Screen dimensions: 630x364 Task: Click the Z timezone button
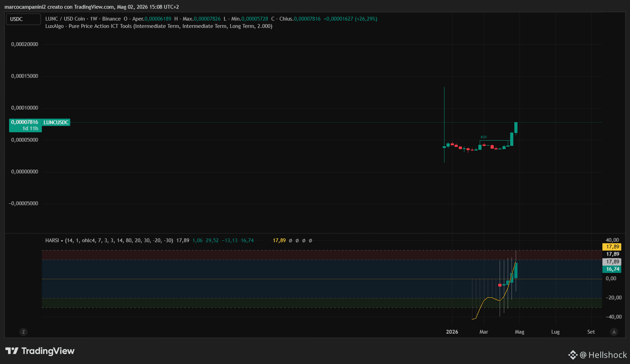[x=23, y=332]
